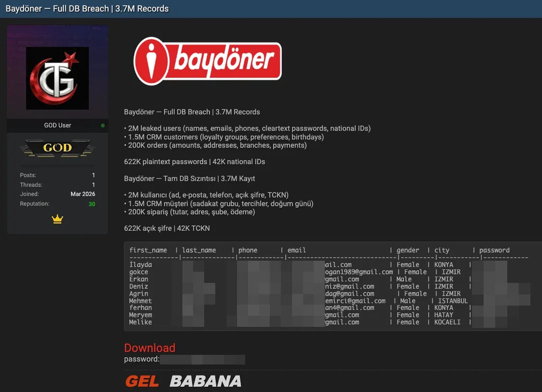
Task: Click the '1.5M CRM müşteri' bullet line
Action: point(219,204)
